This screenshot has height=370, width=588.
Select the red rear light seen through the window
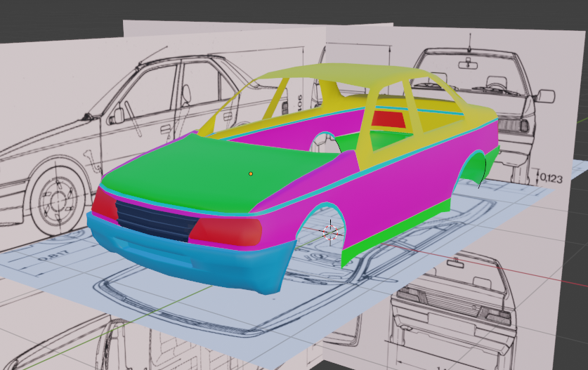coord(388,119)
